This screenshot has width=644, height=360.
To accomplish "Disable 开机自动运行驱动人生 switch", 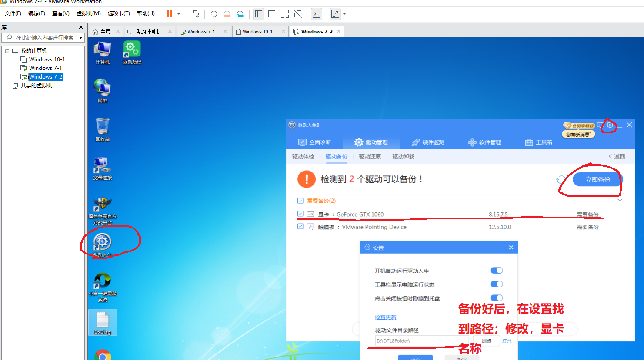I will tap(496, 270).
